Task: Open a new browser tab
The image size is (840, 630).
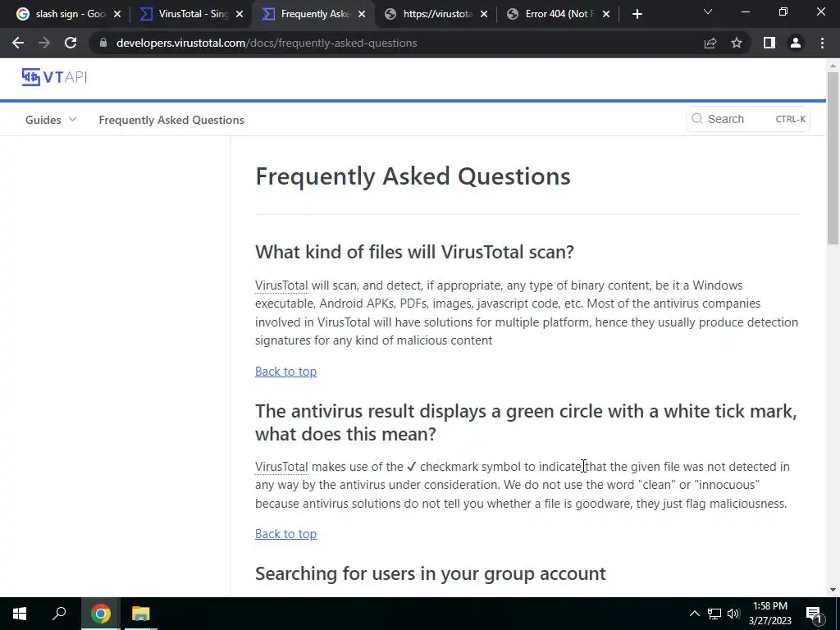Action: tap(637, 14)
